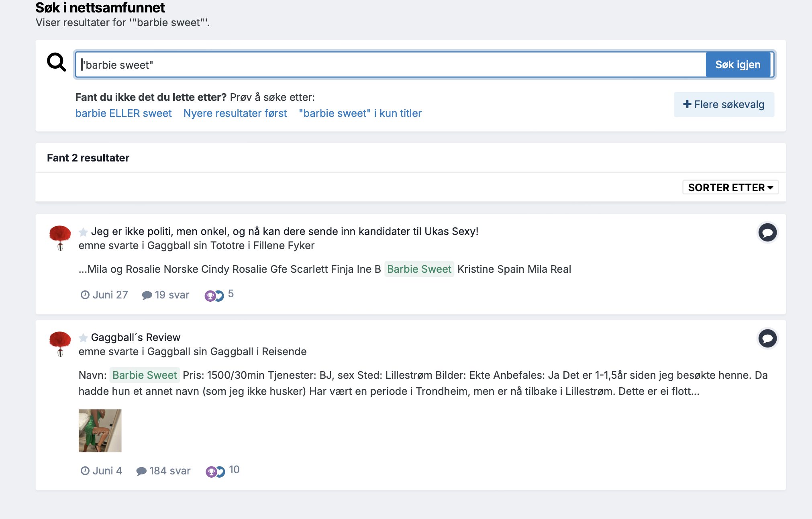Select Nyere resultater først link

[235, 113]
